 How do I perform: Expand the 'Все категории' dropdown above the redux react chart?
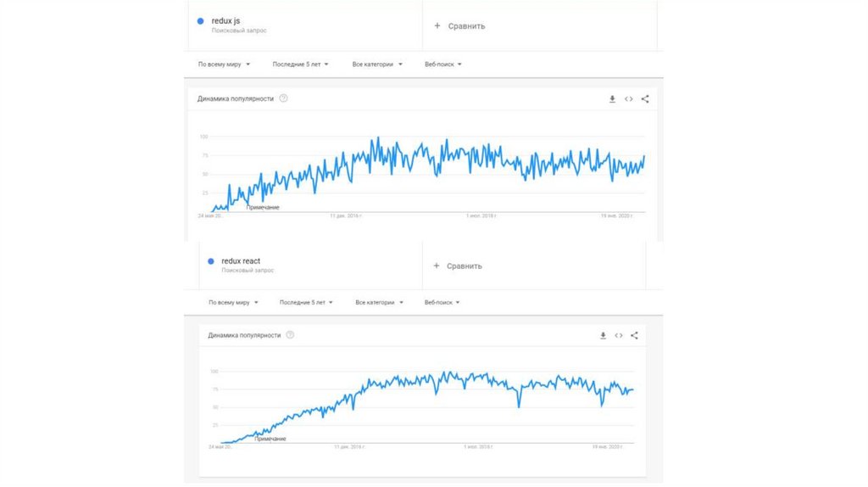click(378, 302)
